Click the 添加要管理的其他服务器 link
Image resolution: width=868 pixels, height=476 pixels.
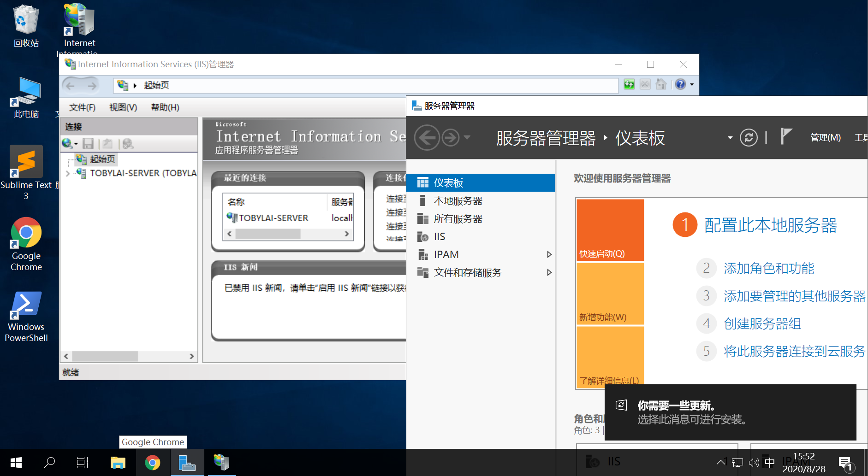click(x=794, y=296)
